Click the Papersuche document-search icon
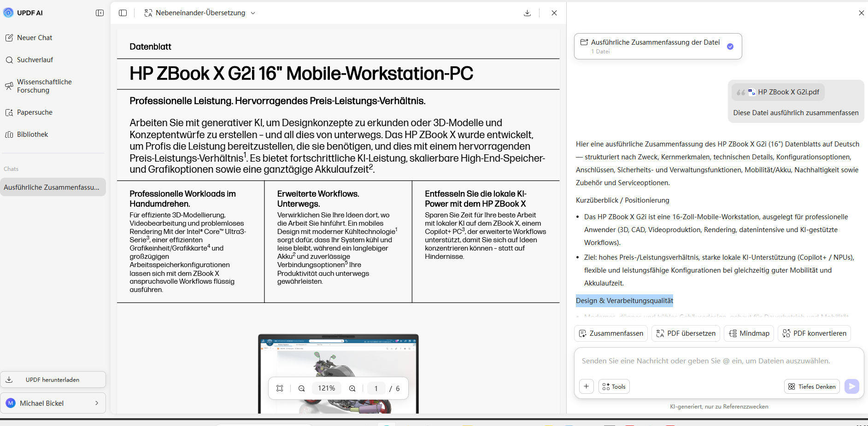This screenshot has height=426, width=868. click(9, 112)
